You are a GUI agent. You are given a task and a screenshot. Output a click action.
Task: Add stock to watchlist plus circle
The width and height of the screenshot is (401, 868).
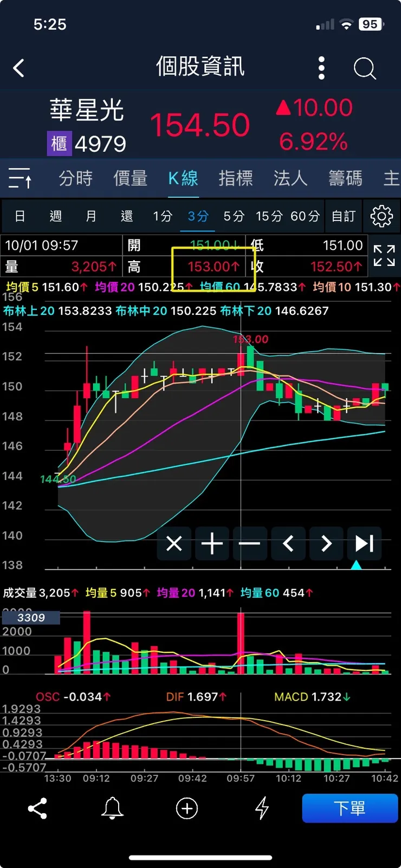pos(187,808)
